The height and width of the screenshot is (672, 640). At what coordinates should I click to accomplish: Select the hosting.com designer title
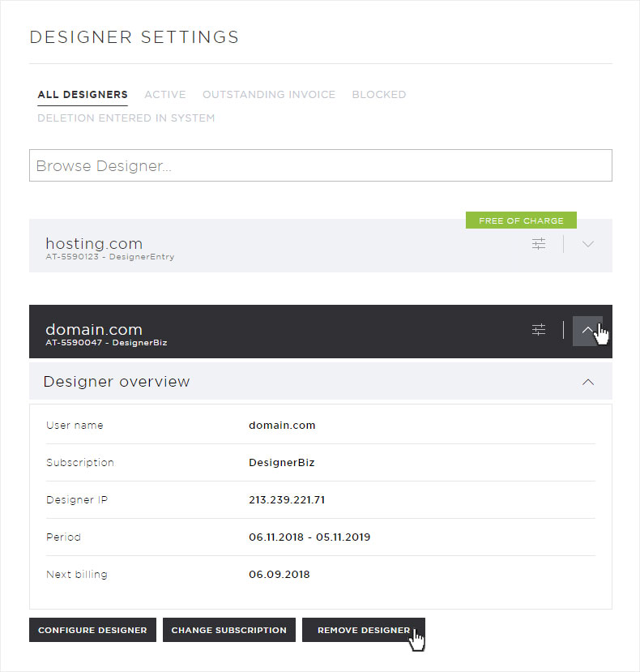[94, 243]
